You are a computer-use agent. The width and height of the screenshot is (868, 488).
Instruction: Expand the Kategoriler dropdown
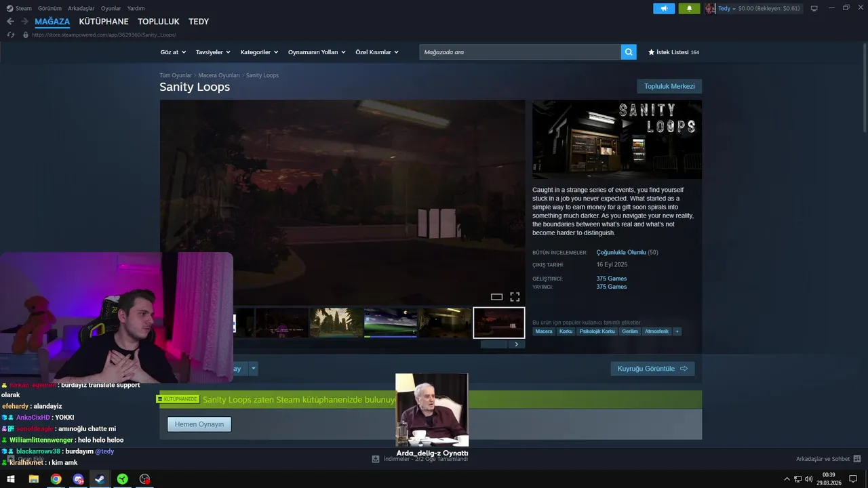259,52
